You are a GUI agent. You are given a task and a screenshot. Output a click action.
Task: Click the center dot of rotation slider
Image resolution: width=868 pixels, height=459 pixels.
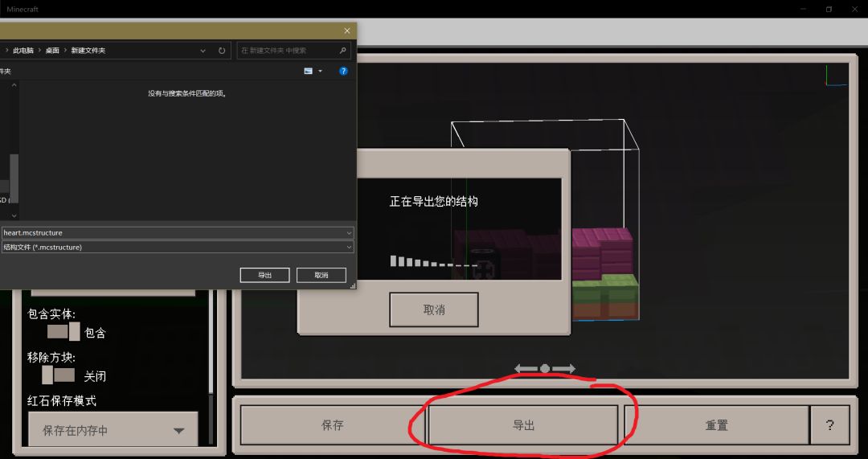click(x=545, y=368)
